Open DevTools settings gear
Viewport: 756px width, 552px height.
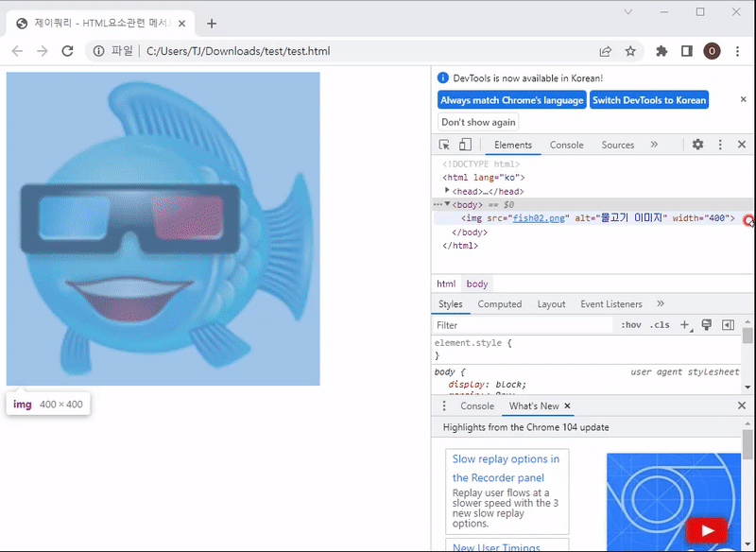pos(697,145)
